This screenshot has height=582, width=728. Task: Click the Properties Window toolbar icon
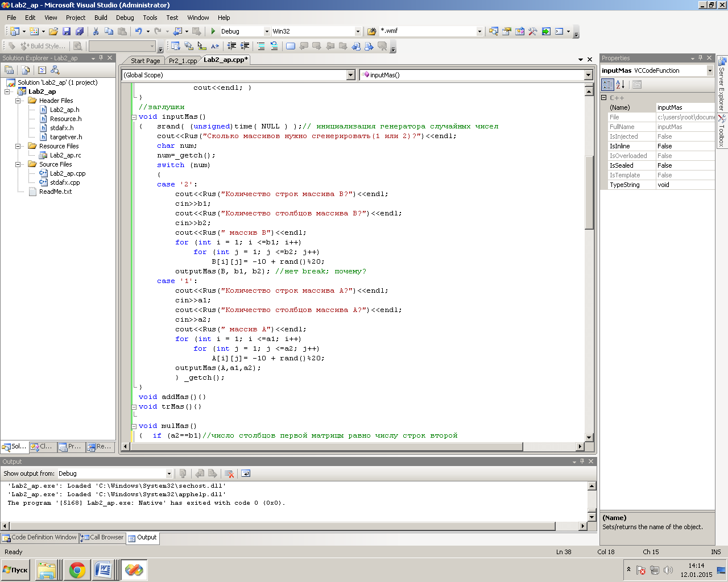click(507, 31)
